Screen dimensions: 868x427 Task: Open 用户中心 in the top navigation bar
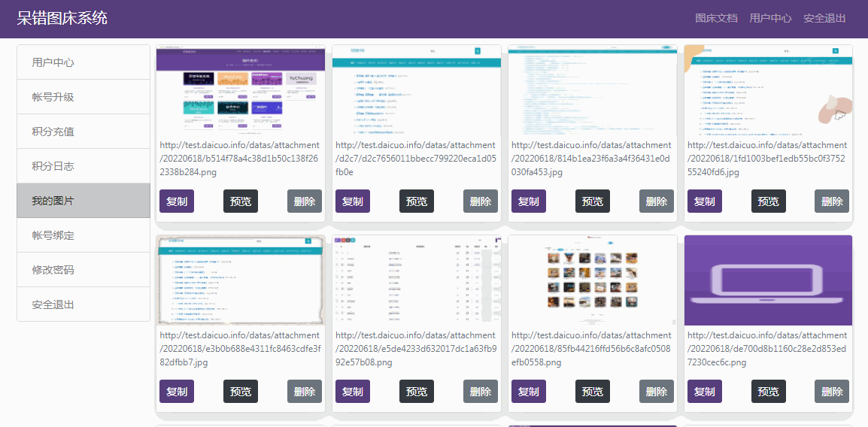[x=770, y=18]
